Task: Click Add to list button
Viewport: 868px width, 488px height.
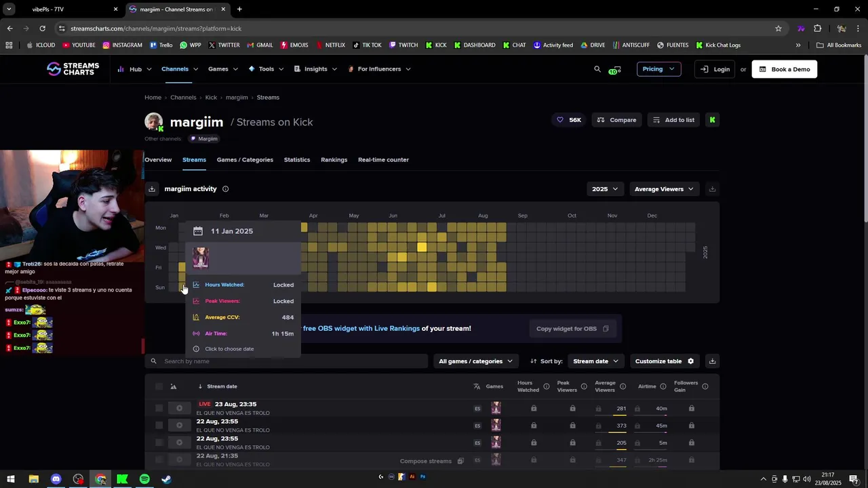Action: pyautogui.click(x=673, y=120)
